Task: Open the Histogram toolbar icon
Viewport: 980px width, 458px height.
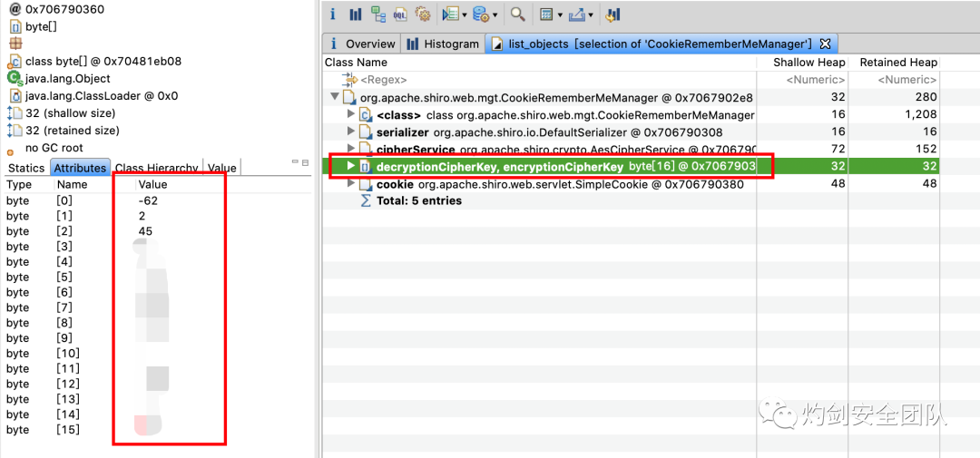Action: pos(355,14)
